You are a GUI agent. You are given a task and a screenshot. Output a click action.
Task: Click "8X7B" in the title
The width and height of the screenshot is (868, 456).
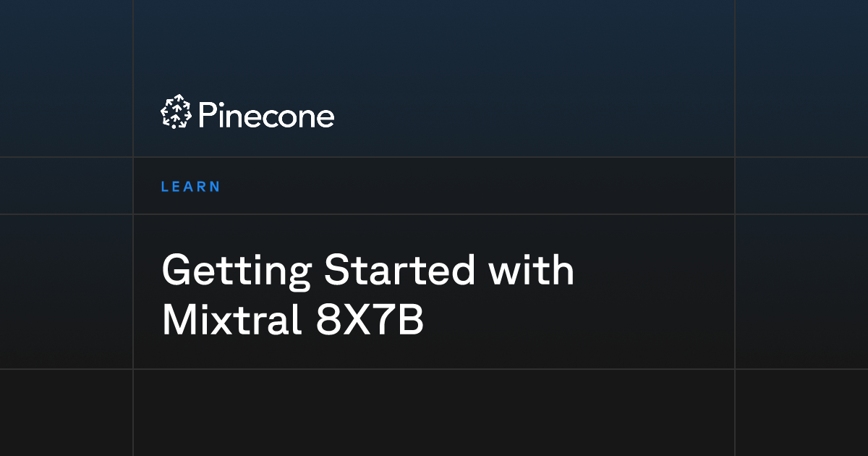(x=370, y=319)
